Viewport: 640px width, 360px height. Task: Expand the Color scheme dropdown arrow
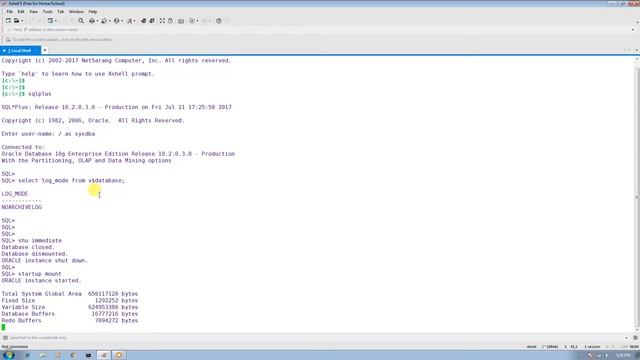coord(109,21)
